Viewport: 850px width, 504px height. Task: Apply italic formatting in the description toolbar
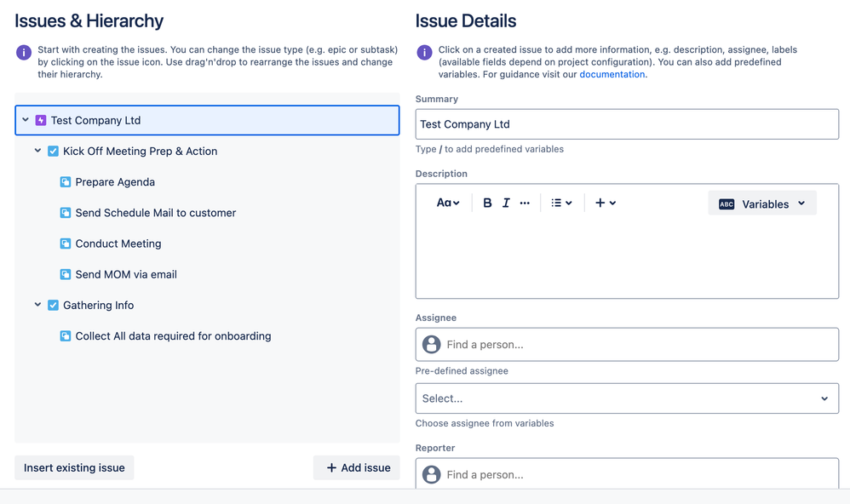point(505,203)
